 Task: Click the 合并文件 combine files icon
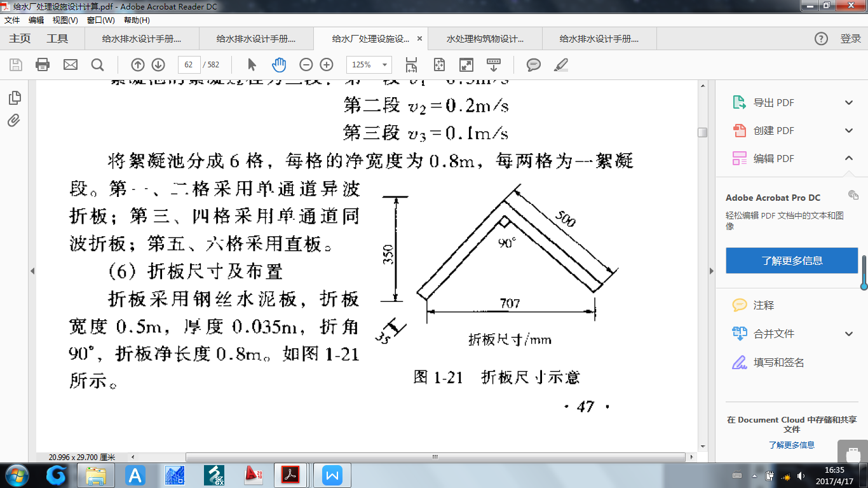pyautogui.click(x=739, y=334)
